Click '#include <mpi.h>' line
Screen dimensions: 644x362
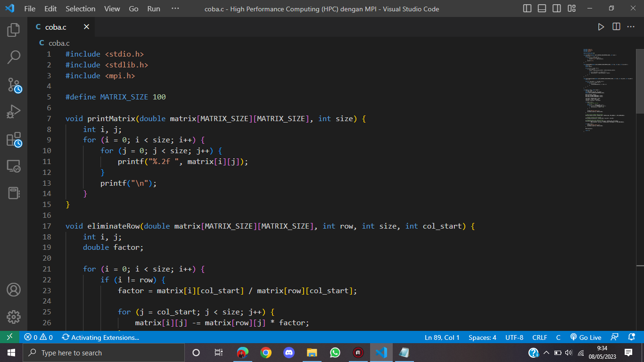coord(100,75)
